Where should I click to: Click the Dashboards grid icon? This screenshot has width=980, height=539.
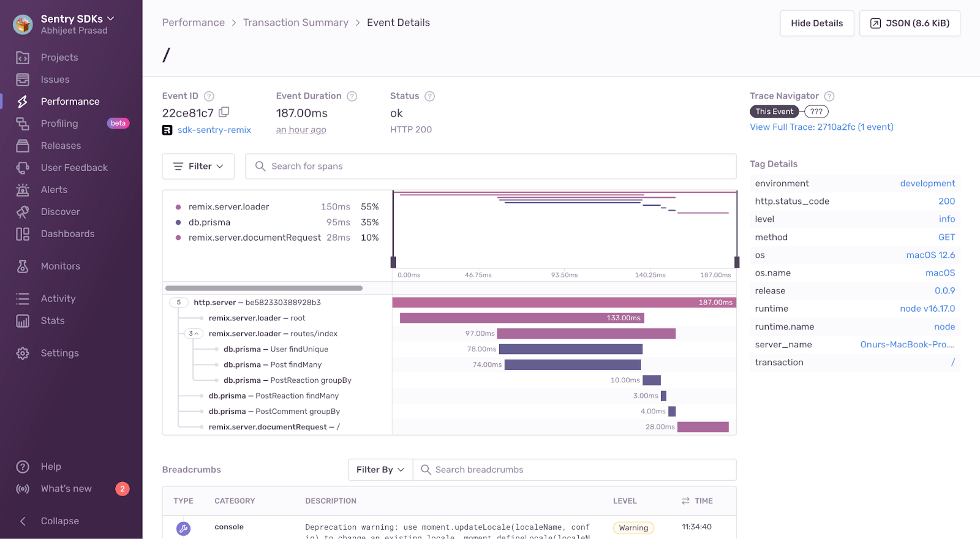[23, 234]
